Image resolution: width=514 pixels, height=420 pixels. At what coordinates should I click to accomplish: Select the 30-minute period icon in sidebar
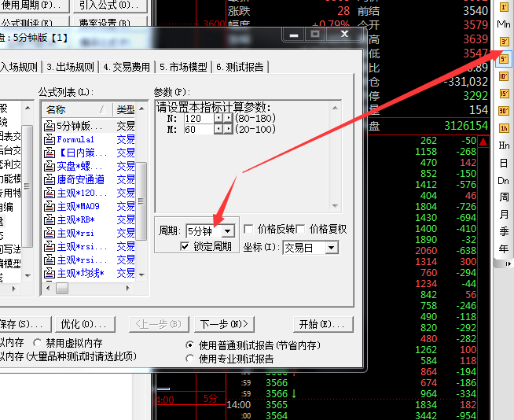pos(504,111)
